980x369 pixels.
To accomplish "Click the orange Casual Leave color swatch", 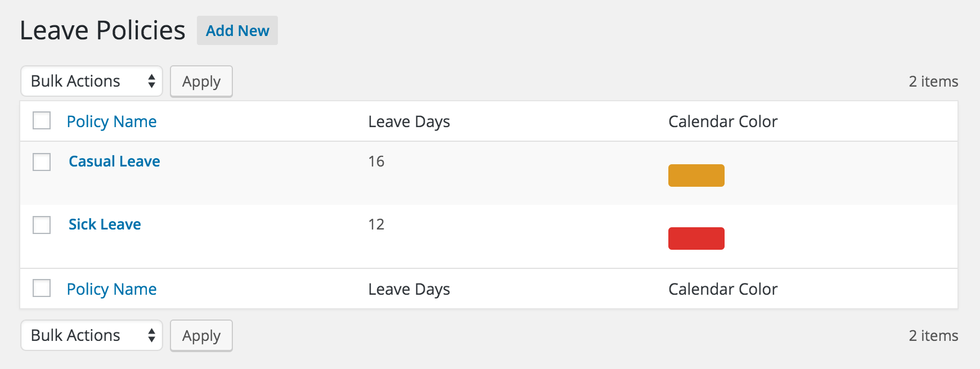I will (x=696, y=175).
